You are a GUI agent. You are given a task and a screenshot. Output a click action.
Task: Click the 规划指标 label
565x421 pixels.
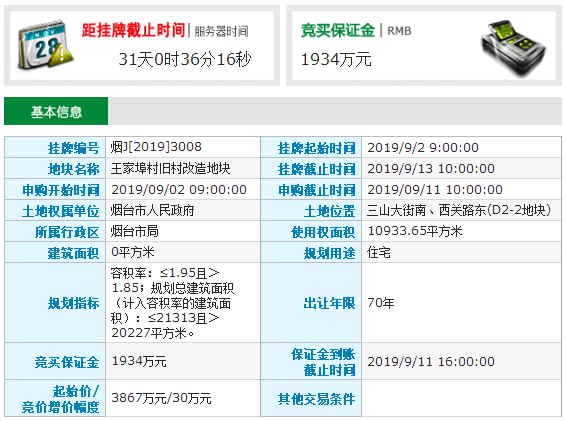pyautogui.click(x=73, y=303)
